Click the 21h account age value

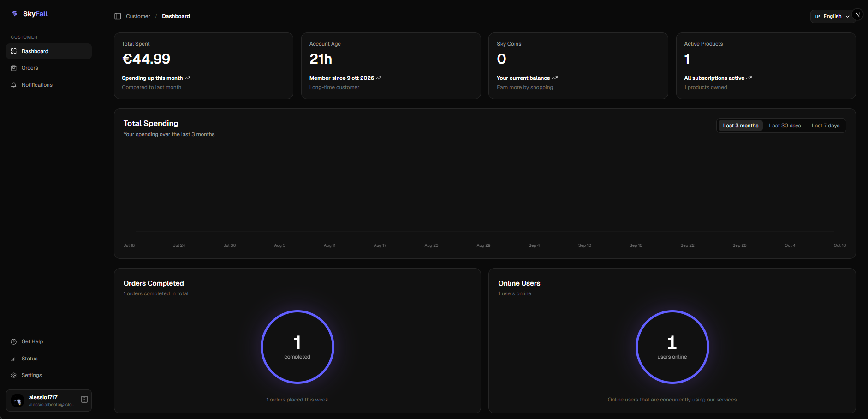pos(321,59)
